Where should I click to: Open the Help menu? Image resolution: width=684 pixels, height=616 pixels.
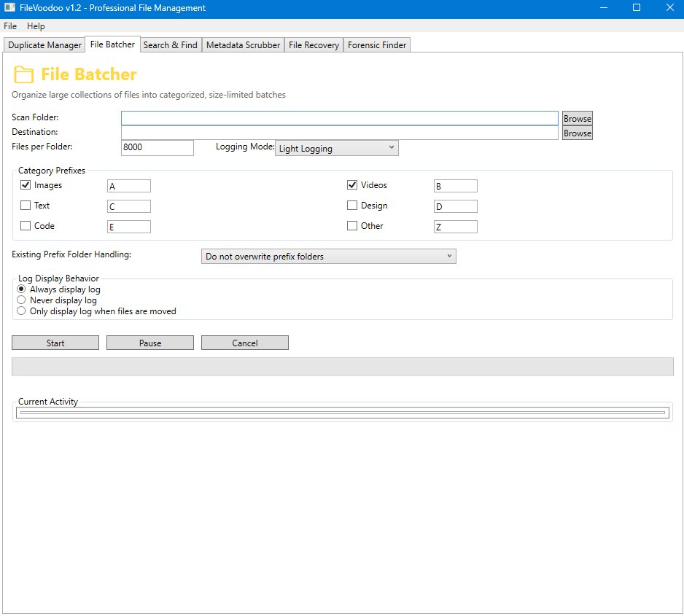click(35, 26)
